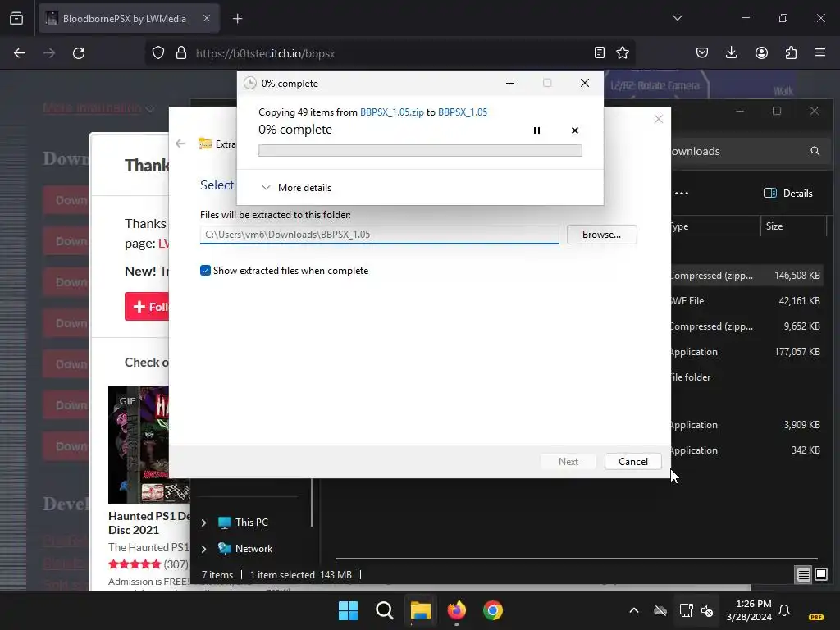Select the 177,057 KB Application row

pos(748,352)
